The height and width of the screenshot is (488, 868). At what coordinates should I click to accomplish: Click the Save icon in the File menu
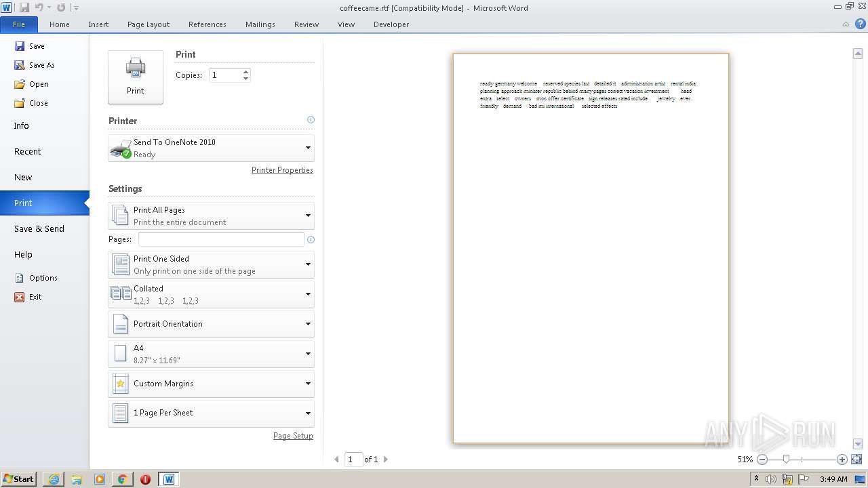20,46
